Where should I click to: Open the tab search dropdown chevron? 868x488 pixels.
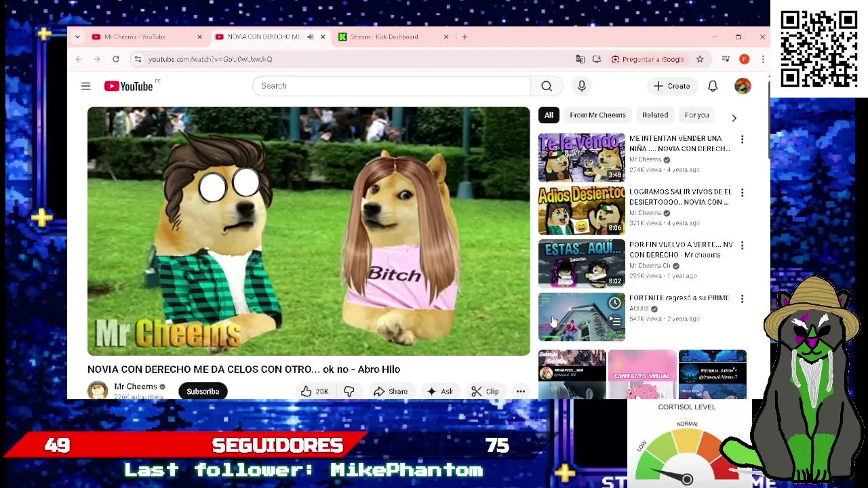click(x=77, y=37)
